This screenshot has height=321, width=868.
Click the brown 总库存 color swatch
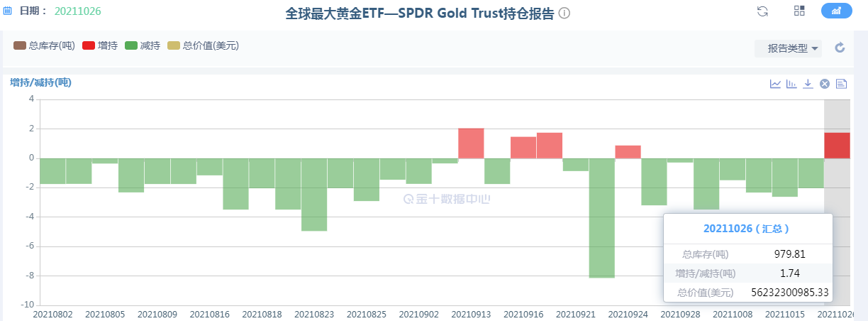pyautogui.click(x=20, y=45)
